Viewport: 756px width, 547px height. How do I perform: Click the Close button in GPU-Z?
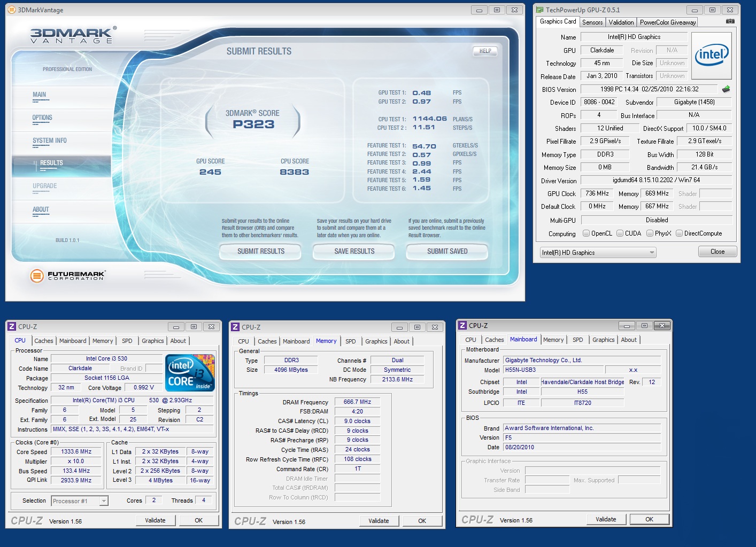tap(718, 252)
